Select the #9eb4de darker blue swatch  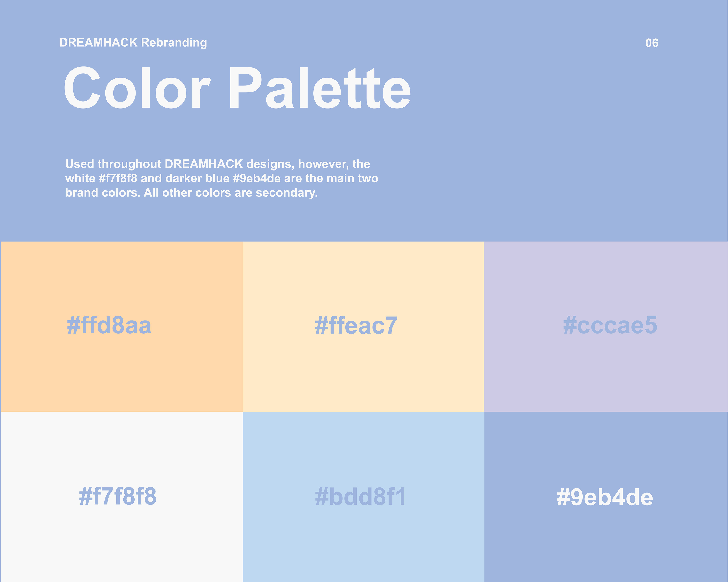coord(606,497)
